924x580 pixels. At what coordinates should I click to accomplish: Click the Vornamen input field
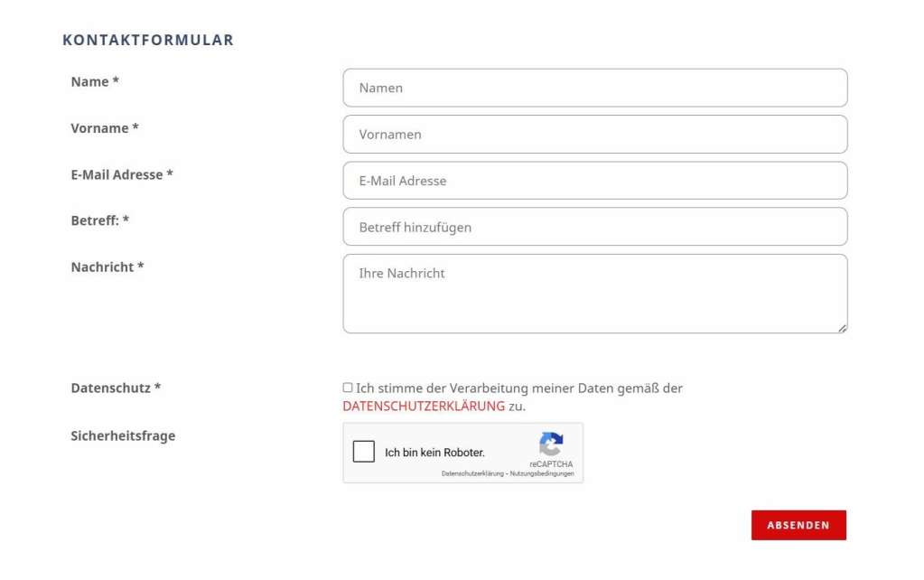coord(594,134)
